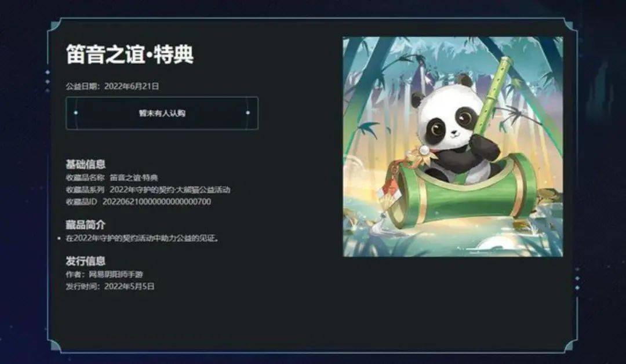
Task: Click the 藏品简介 section heading
Action: pos(85,225)
